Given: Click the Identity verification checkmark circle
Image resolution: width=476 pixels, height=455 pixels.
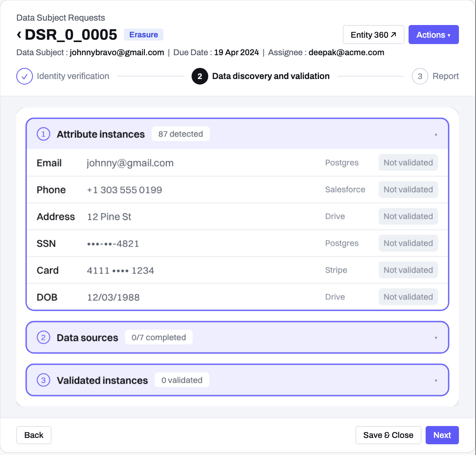Looking at the screenshot, I should coord(25,76).
